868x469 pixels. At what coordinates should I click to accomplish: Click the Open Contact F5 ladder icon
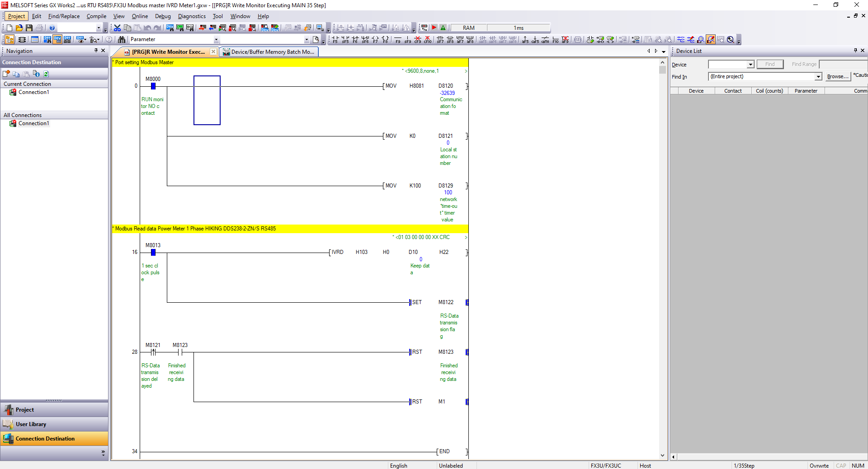tap(335, 40)
